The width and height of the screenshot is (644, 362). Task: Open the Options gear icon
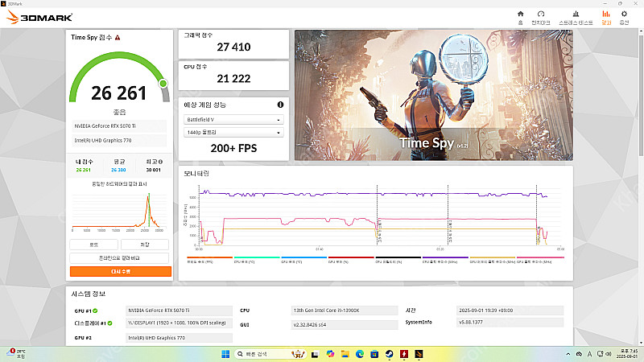click(x=624, y=14)
